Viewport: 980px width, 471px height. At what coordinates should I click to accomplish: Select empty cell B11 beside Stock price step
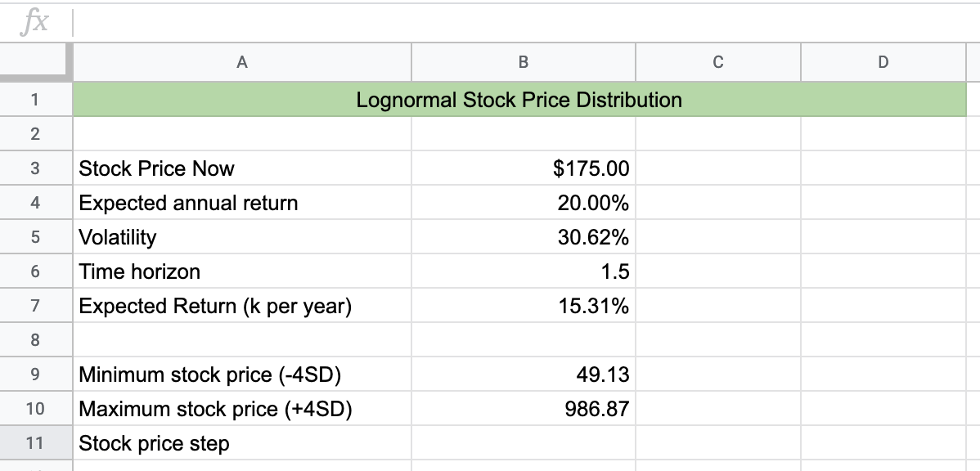coord(523,443)
